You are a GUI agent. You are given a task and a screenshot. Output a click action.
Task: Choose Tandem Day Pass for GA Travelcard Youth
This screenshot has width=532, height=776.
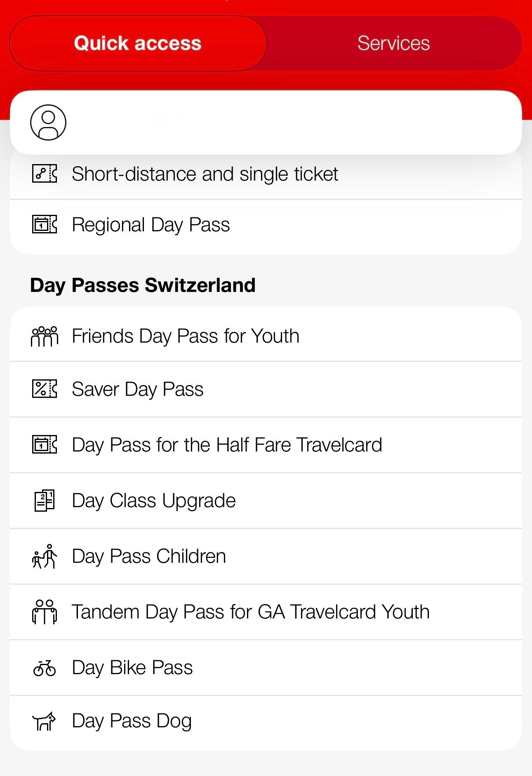[x=251, y=612]
